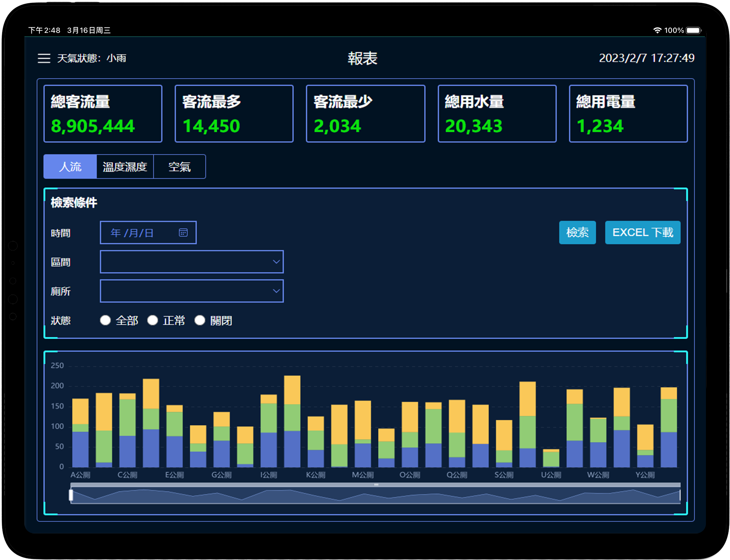Expand the 廁所 dropdown
The height and width of the screenshot is (560, 730).
click(192, 291)
